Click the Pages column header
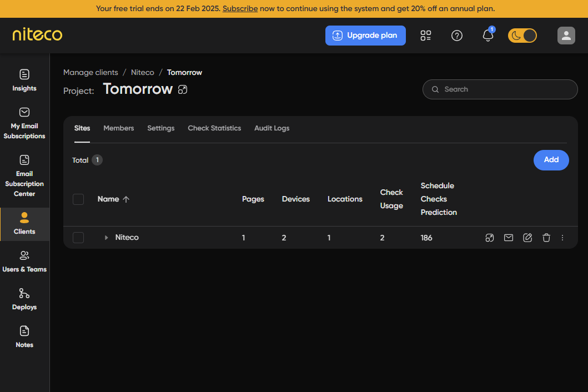Screen dimensions: 588x392 [253, 199]
